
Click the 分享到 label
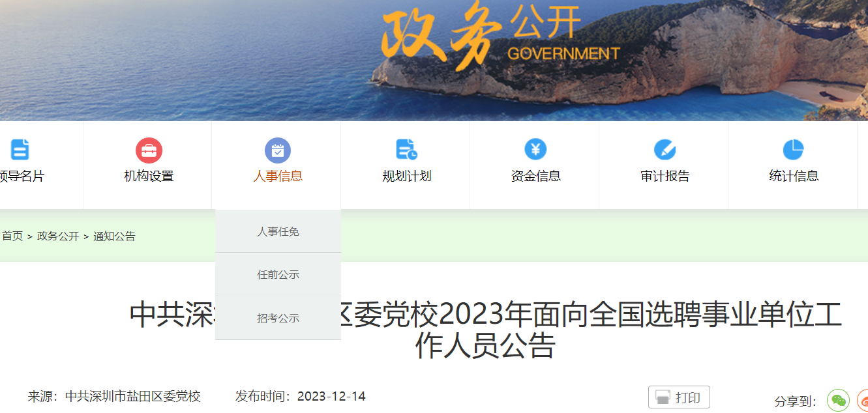tap(796, 401)
